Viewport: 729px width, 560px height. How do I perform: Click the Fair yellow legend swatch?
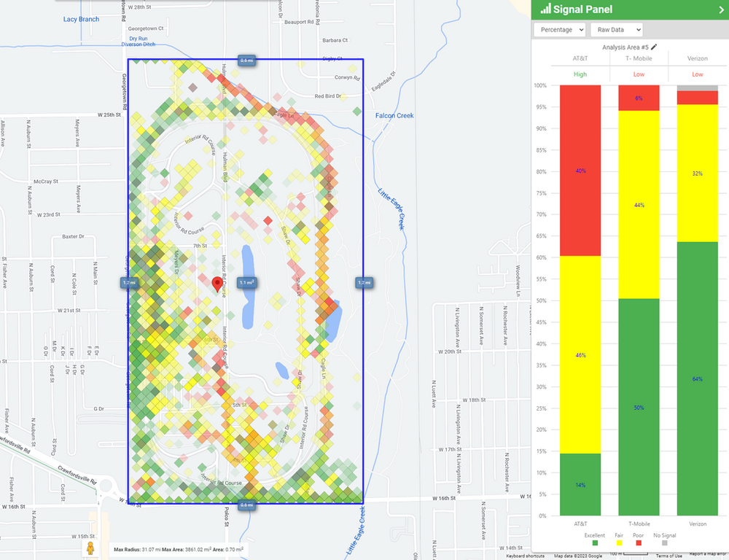(619, 542)
